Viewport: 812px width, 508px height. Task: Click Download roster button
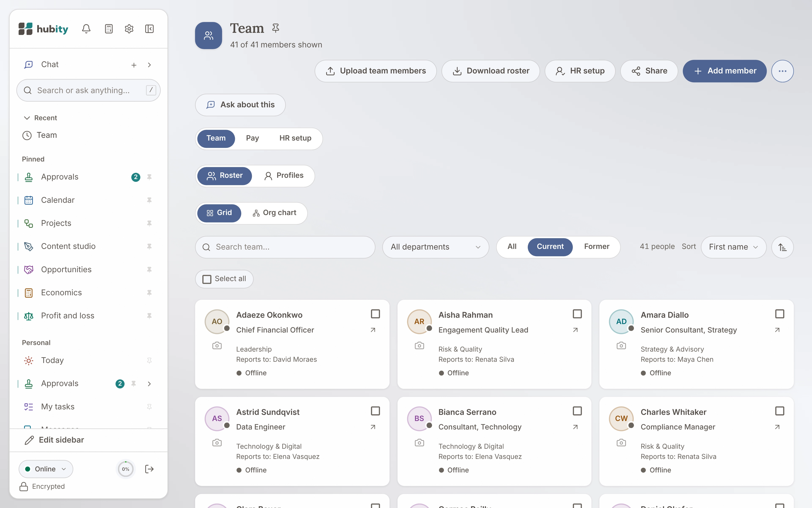[491, 71]
